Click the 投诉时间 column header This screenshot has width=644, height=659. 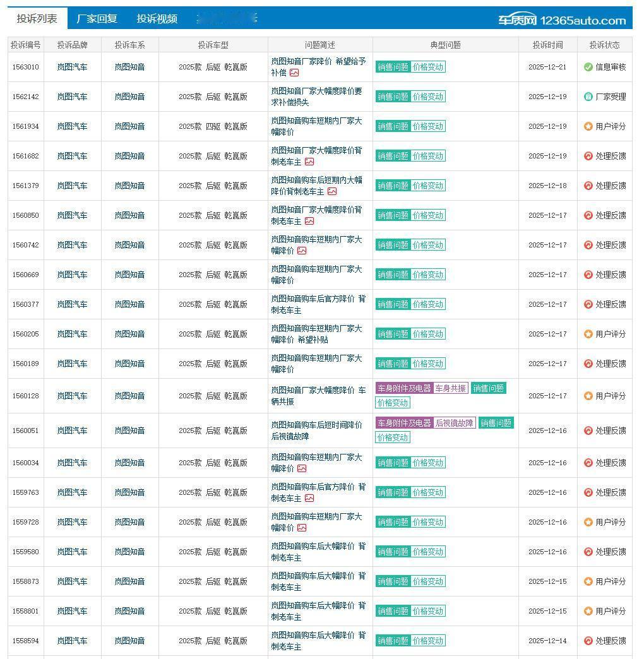pos(547,45)
